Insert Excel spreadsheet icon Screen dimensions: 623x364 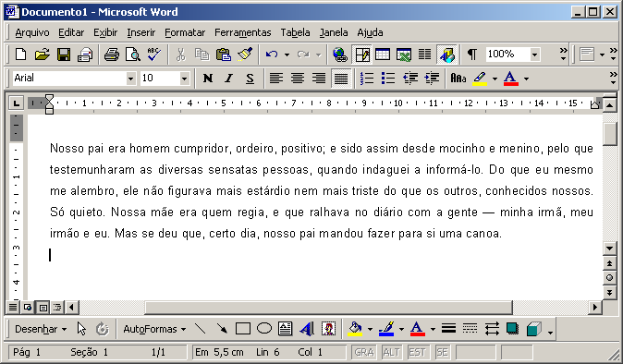(x=404, y=54)
